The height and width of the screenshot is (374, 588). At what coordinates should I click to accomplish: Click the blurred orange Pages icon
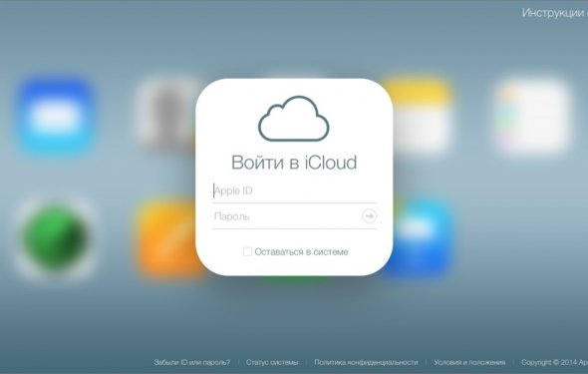tap(168, 237)
